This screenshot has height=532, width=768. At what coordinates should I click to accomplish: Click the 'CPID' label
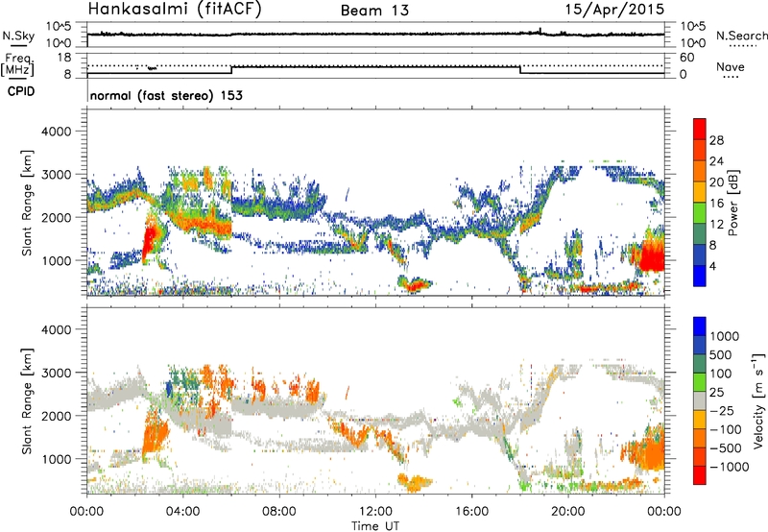21,91
